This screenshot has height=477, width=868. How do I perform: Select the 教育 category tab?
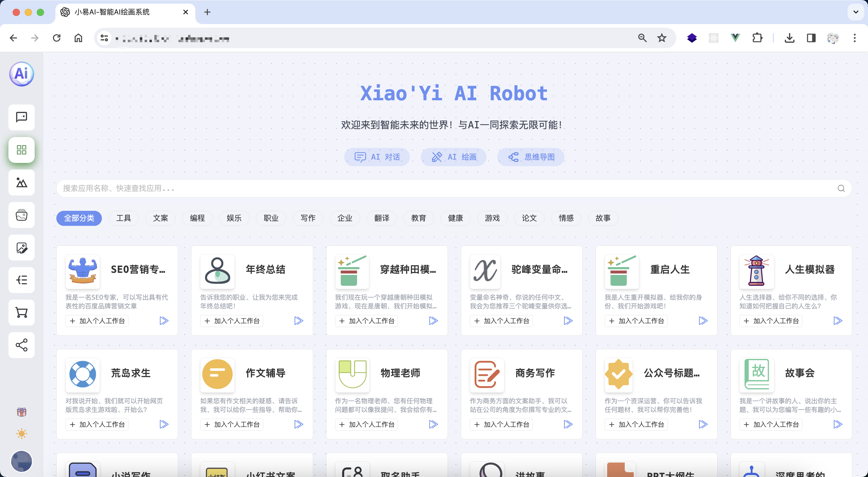pyautogui.click(x=419, y=218)
